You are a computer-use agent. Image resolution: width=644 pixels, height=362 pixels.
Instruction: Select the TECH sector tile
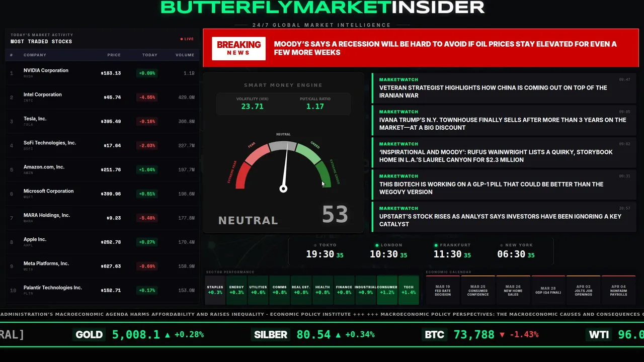409,290
